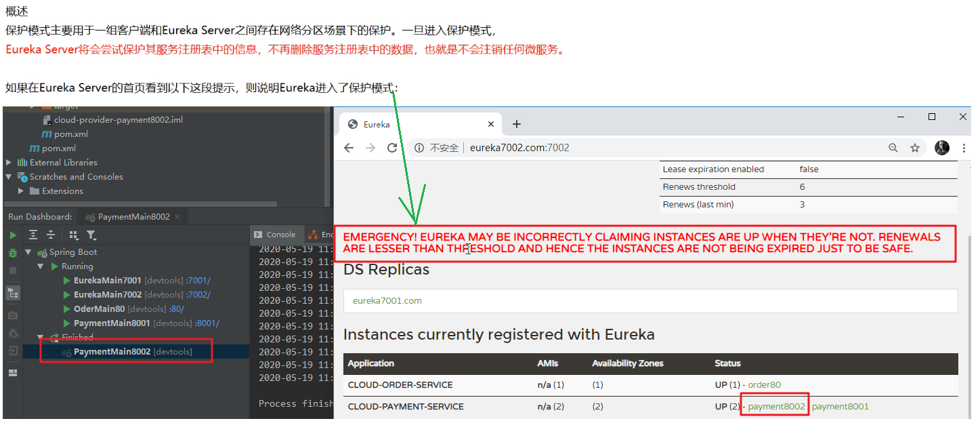Click the Stop square icon in Run Dashboard
This screenshot has height=421, width=980.
tap(13, 270)
